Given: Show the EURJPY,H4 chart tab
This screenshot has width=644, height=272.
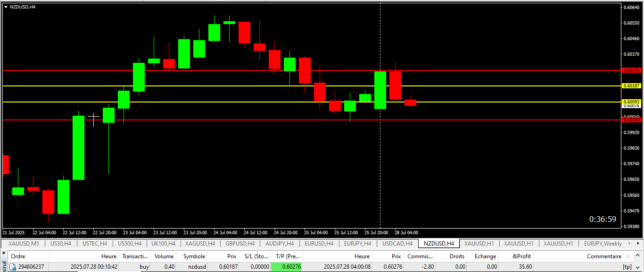Looking at the screenshot, I should pos(358,244).
